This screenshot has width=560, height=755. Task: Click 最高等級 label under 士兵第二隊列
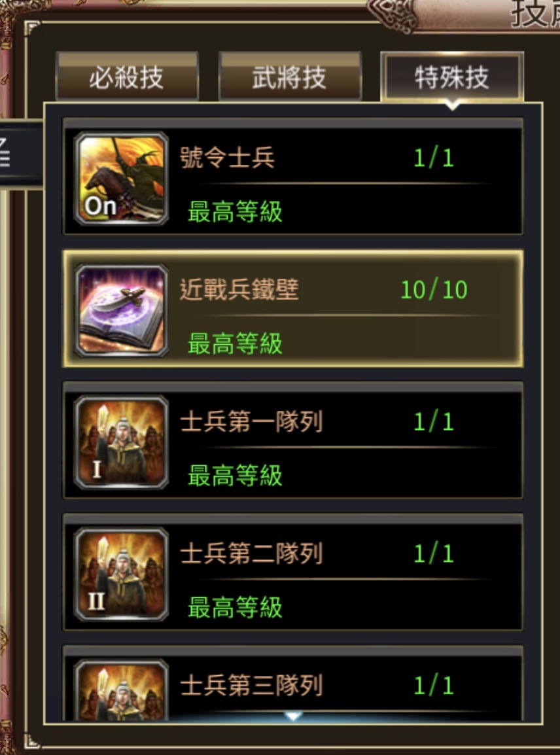[235, 608]
